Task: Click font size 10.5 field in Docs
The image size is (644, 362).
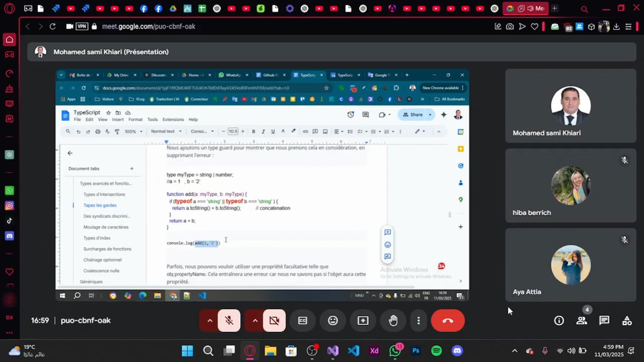Action: tap(233, 132)
